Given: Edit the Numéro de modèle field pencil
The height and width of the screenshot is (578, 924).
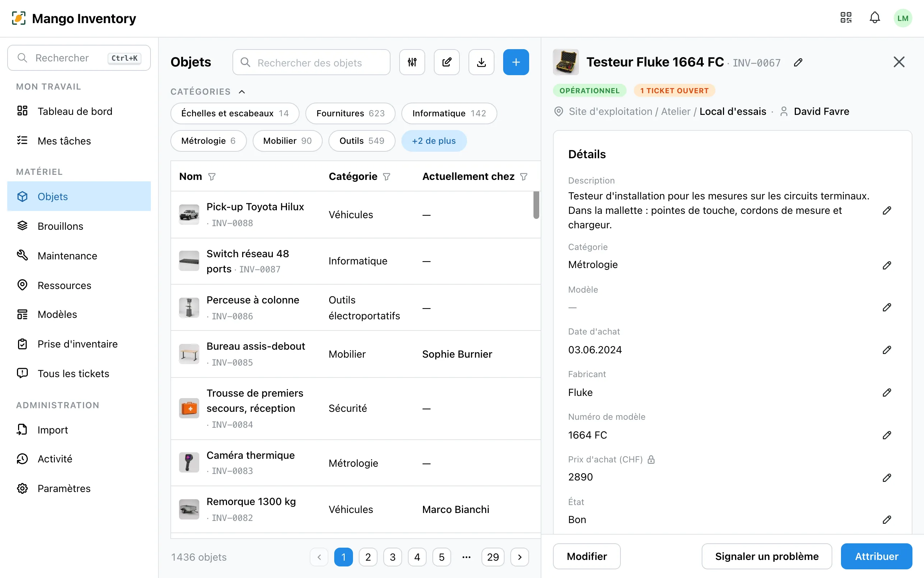Looking at the screenshot, I should tap(886, 435).
